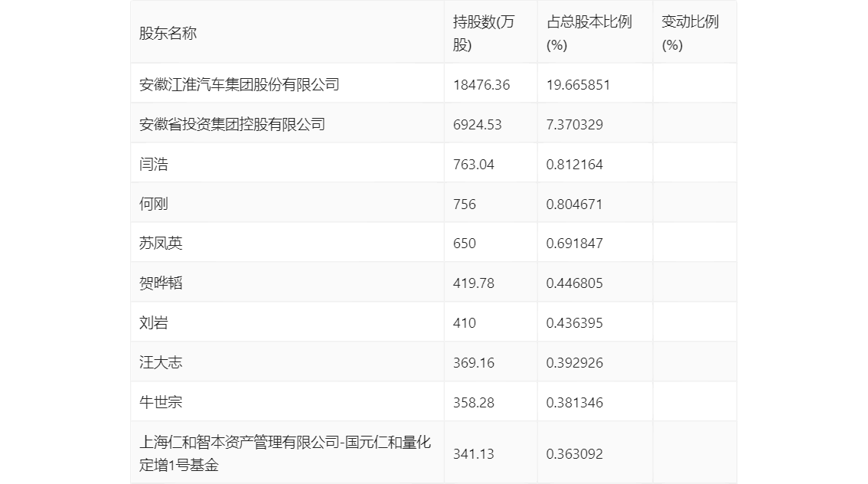The height and width of the screenshot is (484, 868).
Task: Click shareholder name 刘岩
Action: click(x=153, y=323)
